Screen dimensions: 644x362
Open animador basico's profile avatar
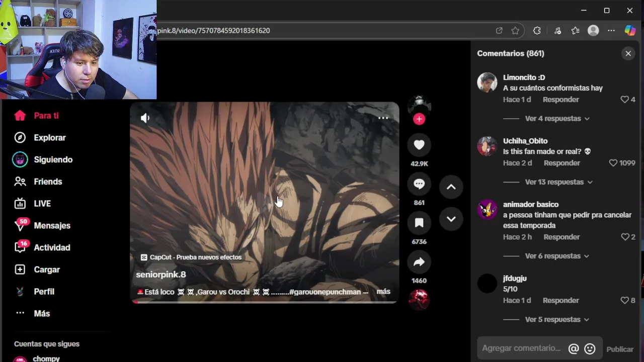click(x=487, y=209)
